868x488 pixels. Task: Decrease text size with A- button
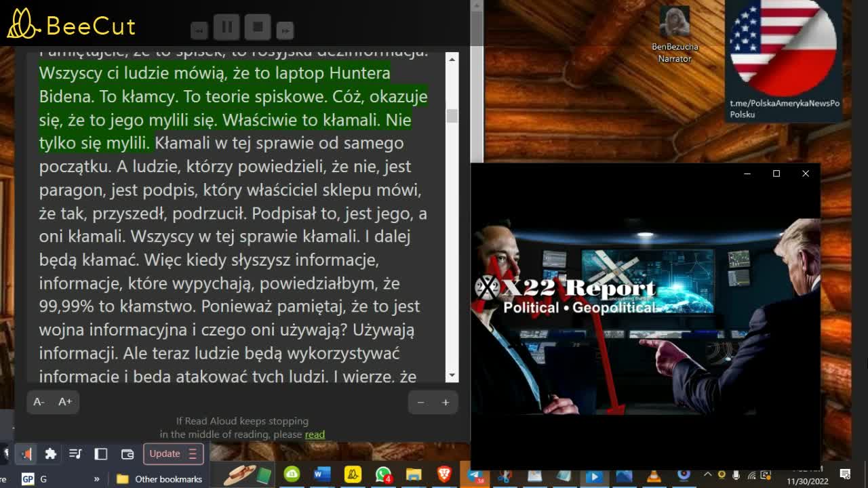[39, 402]
